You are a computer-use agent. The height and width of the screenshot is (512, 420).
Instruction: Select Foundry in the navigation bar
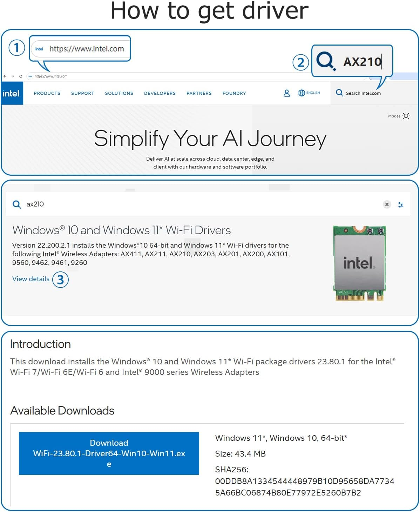(x=234, y=93)
